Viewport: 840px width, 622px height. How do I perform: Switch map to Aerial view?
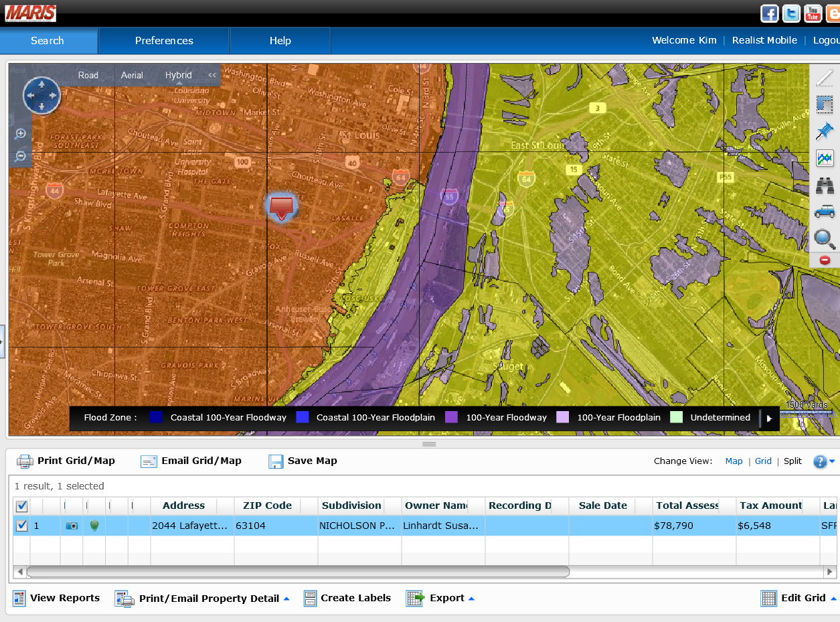(x=132, y=76)
